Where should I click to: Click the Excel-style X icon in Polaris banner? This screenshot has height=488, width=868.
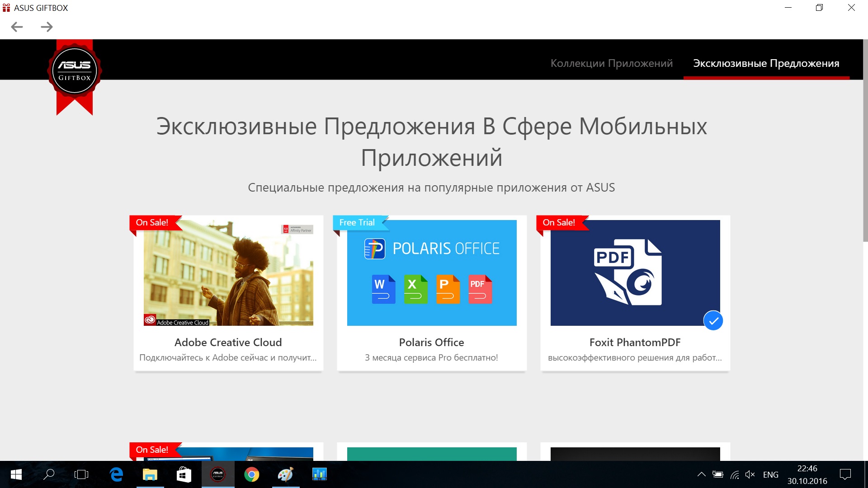pos(415,289)
